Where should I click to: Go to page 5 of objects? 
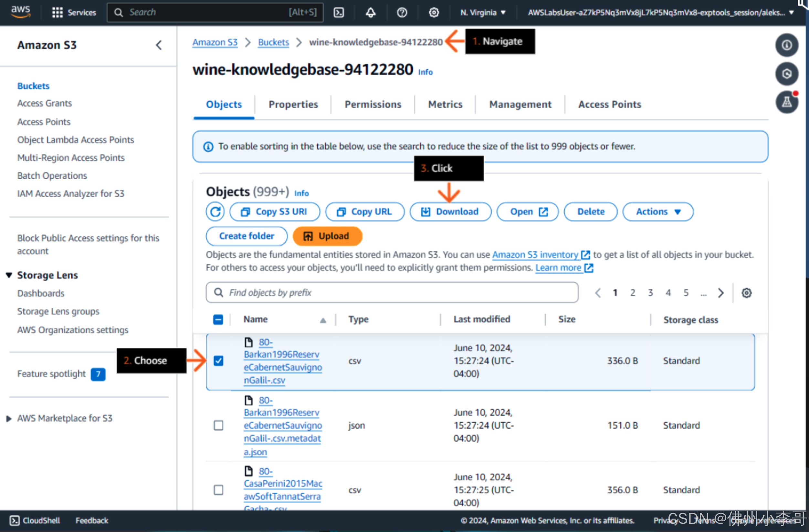(686, 292)
